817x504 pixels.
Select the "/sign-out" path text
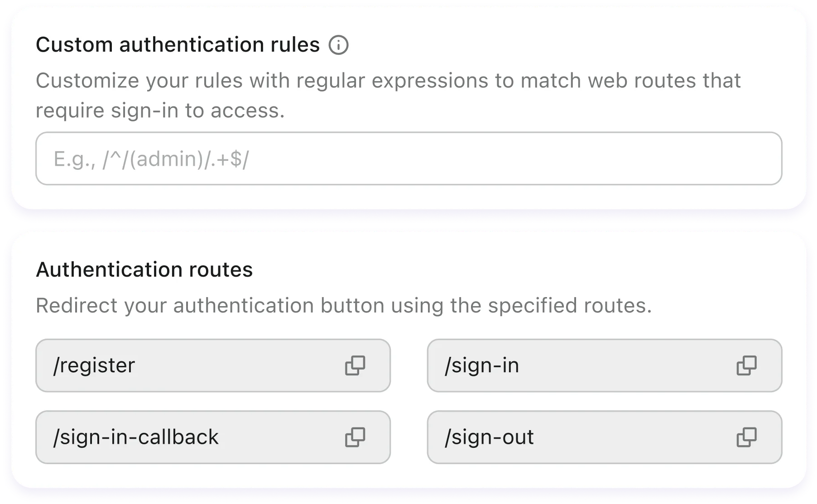(x=489, y=437)
